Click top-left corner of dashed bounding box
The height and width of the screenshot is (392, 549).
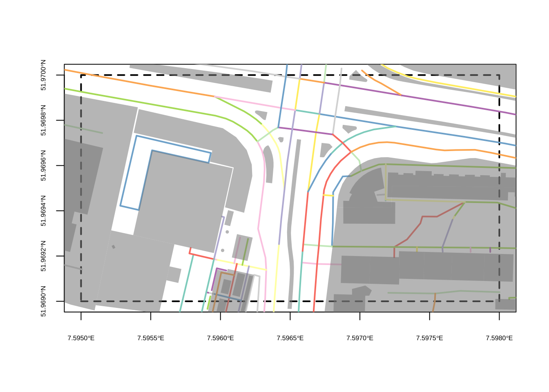[81, 75]
